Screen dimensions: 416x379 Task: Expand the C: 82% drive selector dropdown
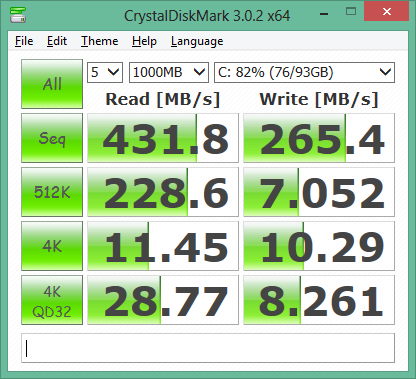pos(304,72)
